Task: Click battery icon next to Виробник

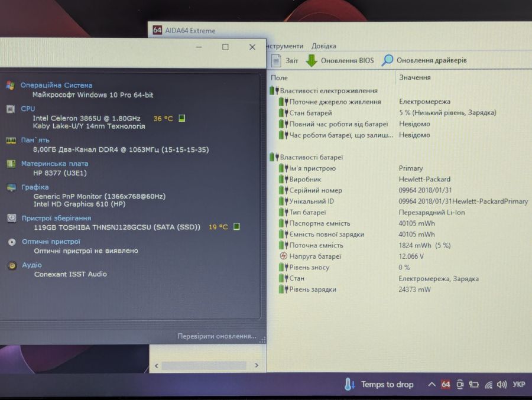Action: pos(283,179)
